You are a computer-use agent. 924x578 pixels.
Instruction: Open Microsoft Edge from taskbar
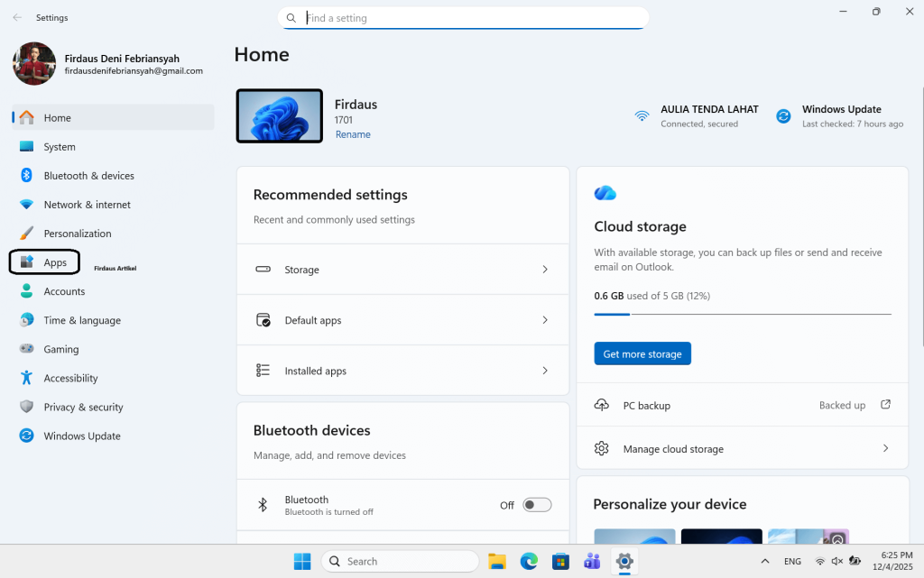pos(529,562)
